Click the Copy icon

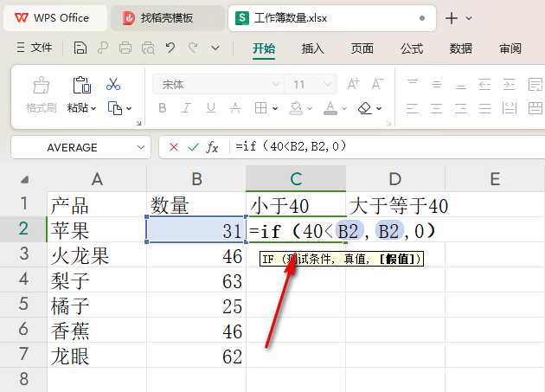coord(115,108)
